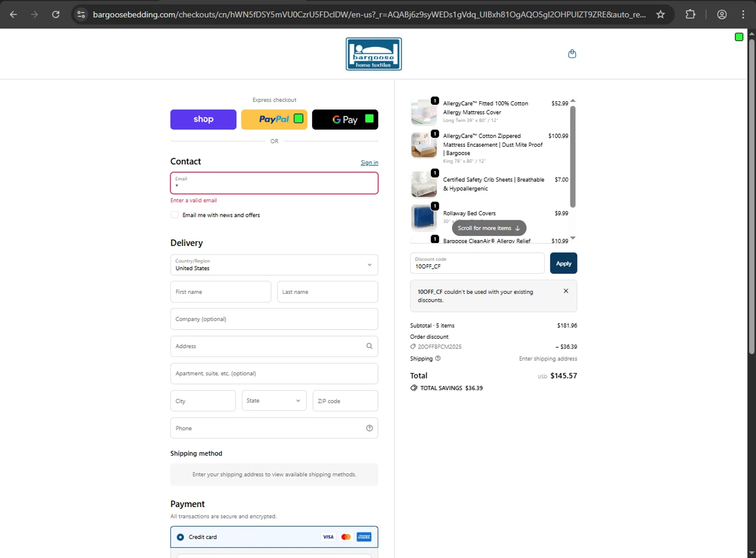
Task: Click the 20OFFBFCM2025 discount code text
Action: tap(439, 347)
